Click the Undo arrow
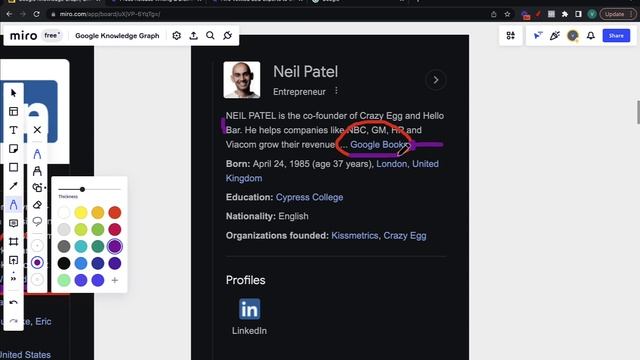Image resolution: width=640 pixels, height=360 pixels. pyautogui.click(x=13, y=302)
